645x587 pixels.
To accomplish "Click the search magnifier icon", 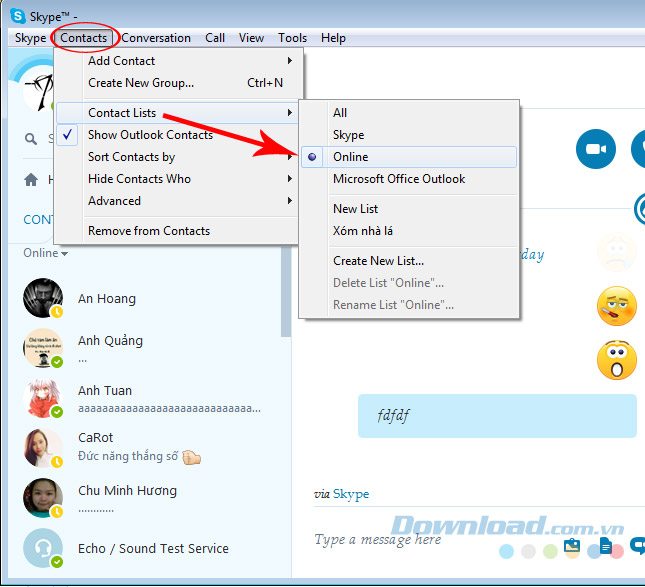I will click(x=30, y=139).
